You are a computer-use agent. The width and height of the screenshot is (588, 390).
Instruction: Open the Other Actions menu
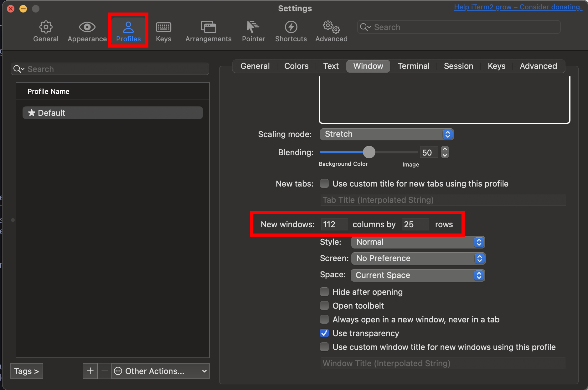pos(161,371)
